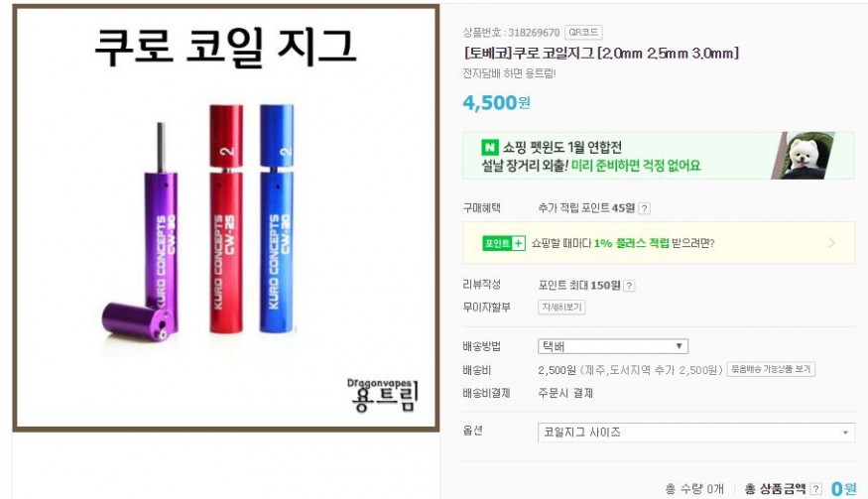The width and height of the screenshot is (868, 499).
Task: Expand chevron arrow on 1% 플러스 적립 banner
Action: coord(831,243)
